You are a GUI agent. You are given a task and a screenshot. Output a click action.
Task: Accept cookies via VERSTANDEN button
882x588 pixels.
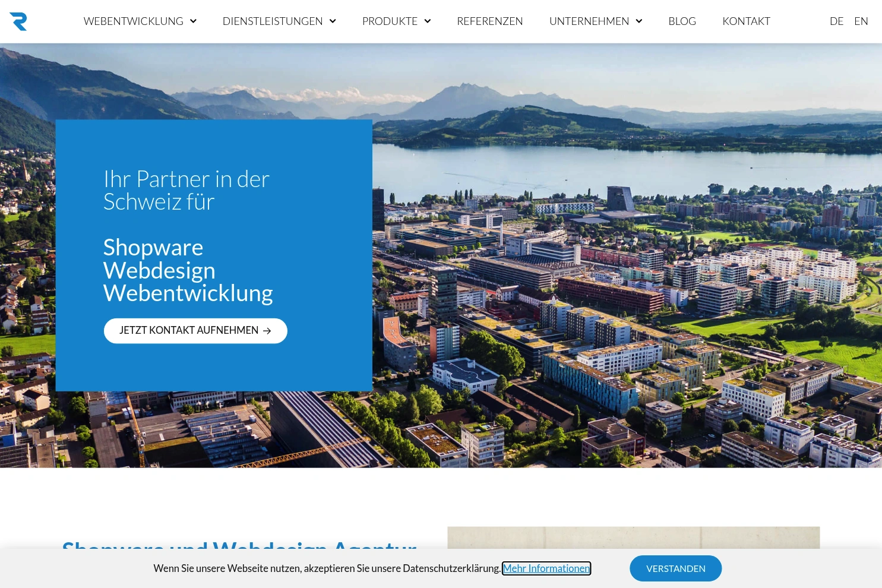click(x=675, y=568)
